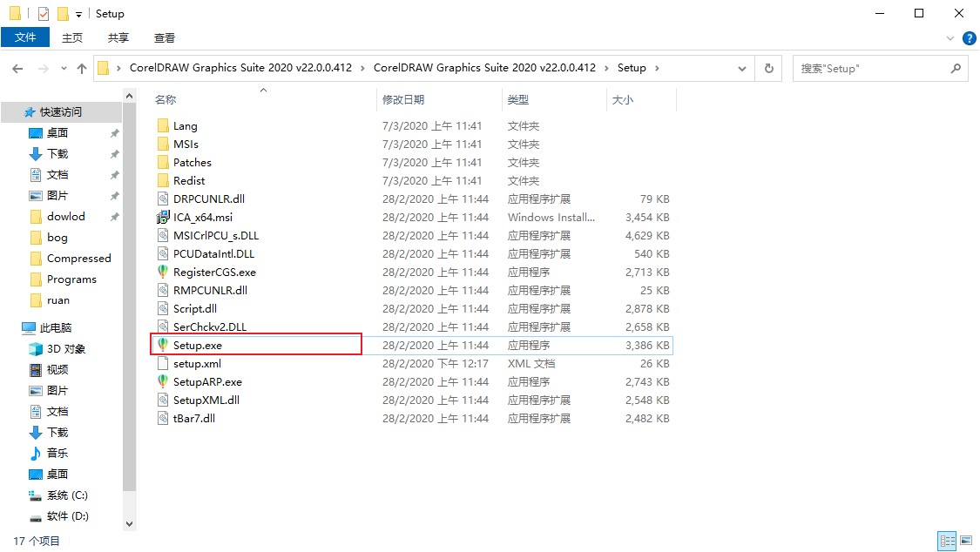Open Explorer help question mark
The height and width of the screenshot is (552, 980).
970,38
